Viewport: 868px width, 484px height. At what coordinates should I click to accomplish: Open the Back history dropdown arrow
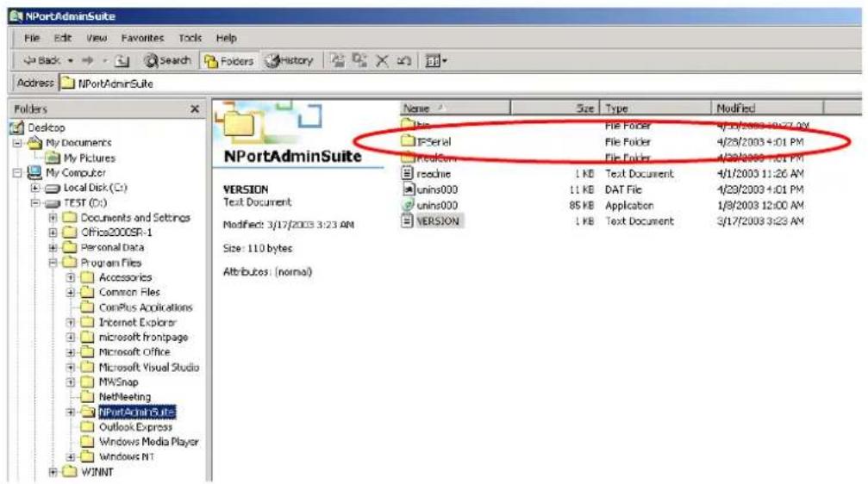(x=71, y=60)
